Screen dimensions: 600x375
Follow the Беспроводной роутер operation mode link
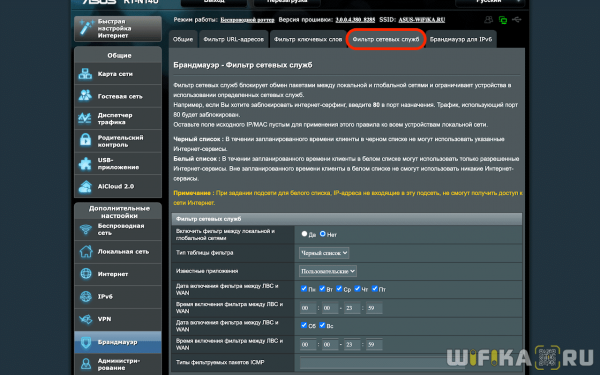(247, 20)
